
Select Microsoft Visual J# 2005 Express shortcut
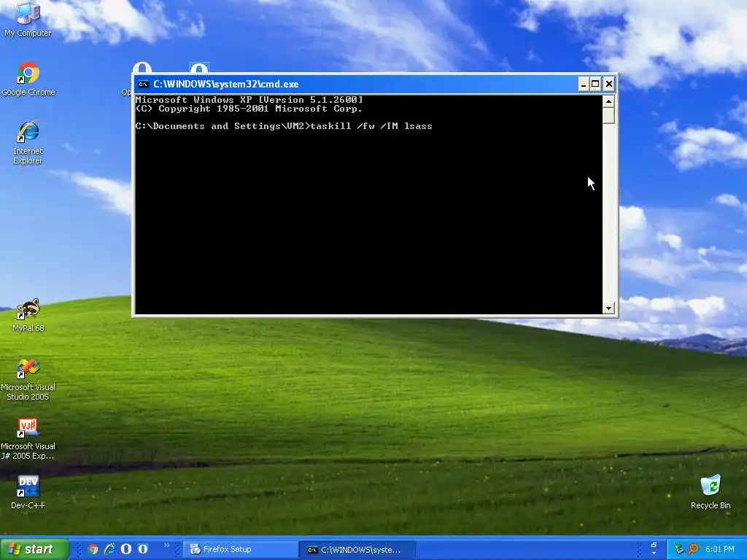click(28, 438)
